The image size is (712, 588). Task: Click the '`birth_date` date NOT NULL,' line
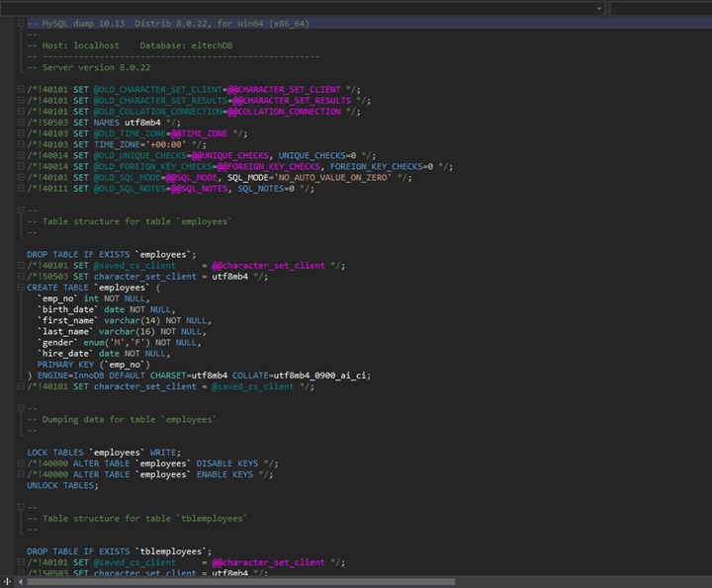[x=106, y=309]
